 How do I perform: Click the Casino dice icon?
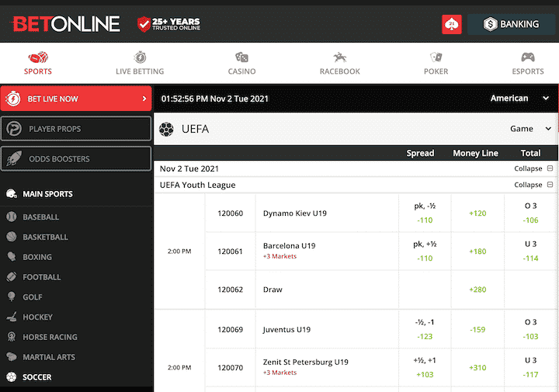(241, 57)
